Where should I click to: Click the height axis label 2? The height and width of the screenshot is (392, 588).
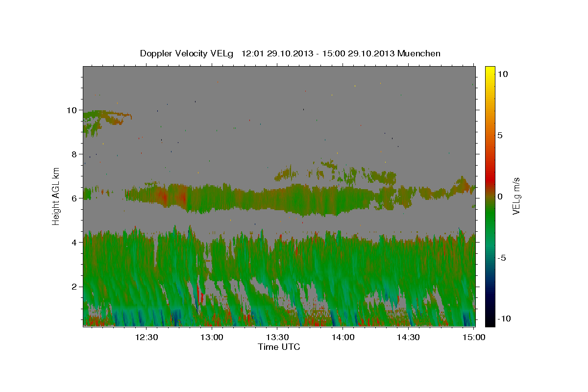tap(74, 287)
